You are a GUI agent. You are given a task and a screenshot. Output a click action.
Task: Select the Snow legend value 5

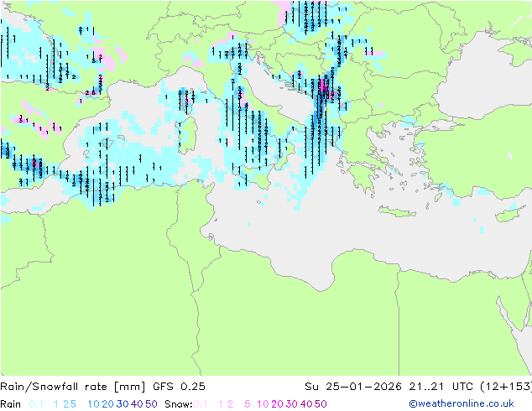coord(248,404)
